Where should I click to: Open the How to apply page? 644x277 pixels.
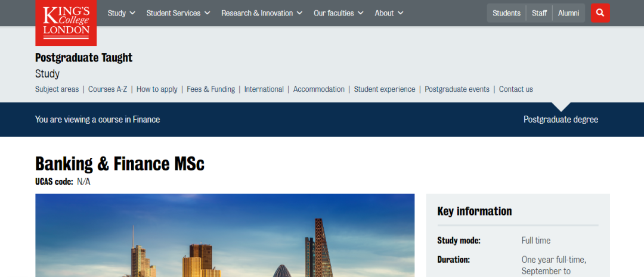[157, 89]
